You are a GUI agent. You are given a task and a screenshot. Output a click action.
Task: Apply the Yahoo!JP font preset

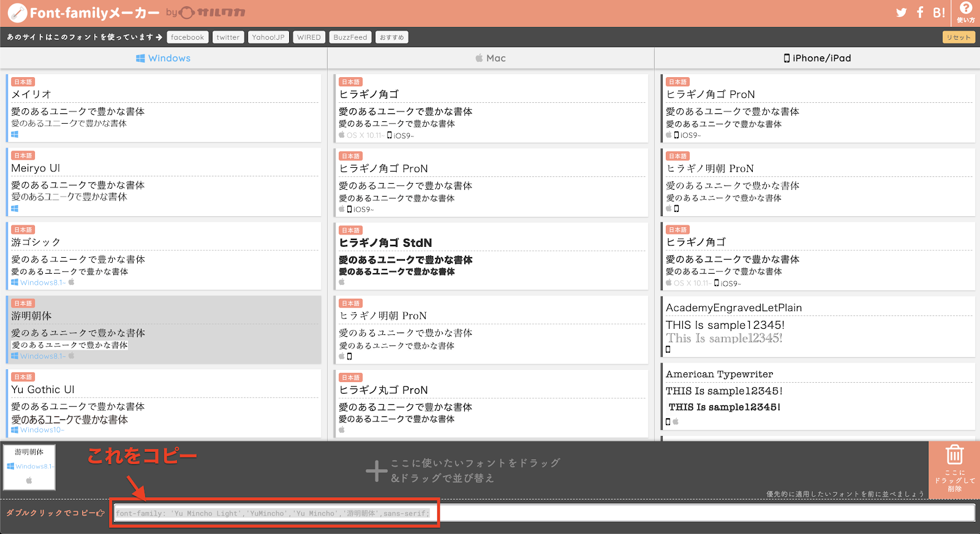(268, 37)
